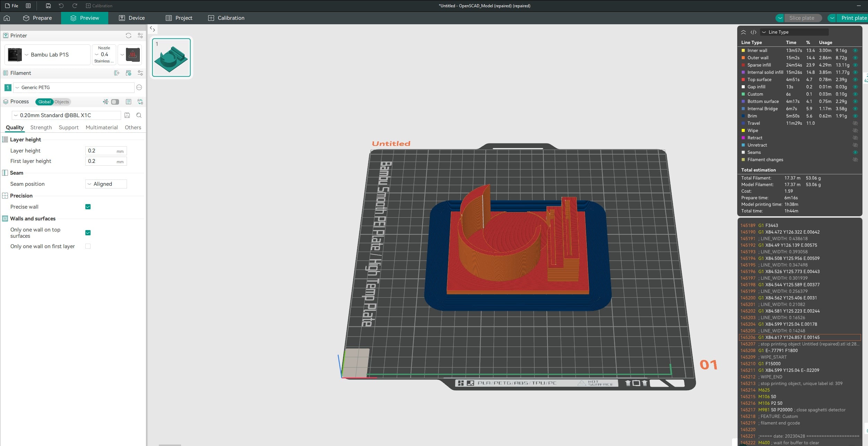Open the Slice plate dropdown arrow
The image size is (868, 446).
click(x=780, y=18)
